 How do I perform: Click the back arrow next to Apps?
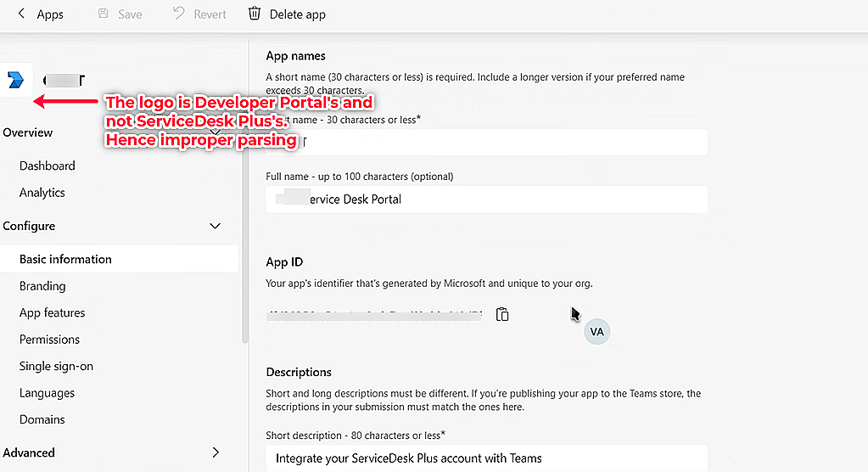(20, 14)
